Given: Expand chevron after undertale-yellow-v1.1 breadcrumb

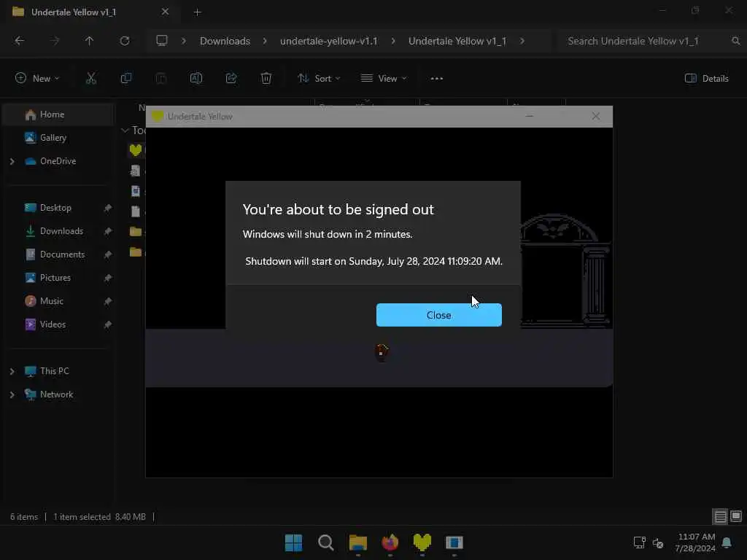Looking at the screenshot, I should point(393,41).
